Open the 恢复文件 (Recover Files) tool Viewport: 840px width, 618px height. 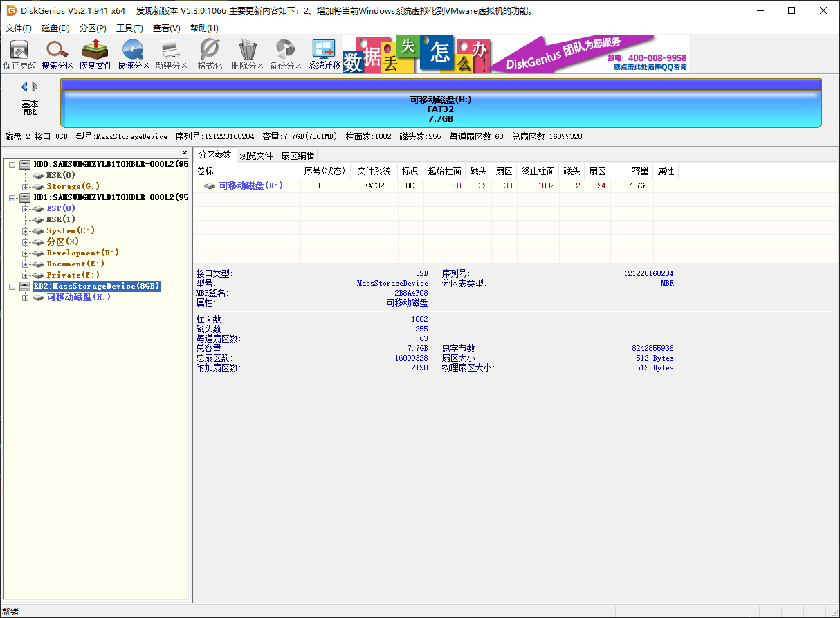95,54
